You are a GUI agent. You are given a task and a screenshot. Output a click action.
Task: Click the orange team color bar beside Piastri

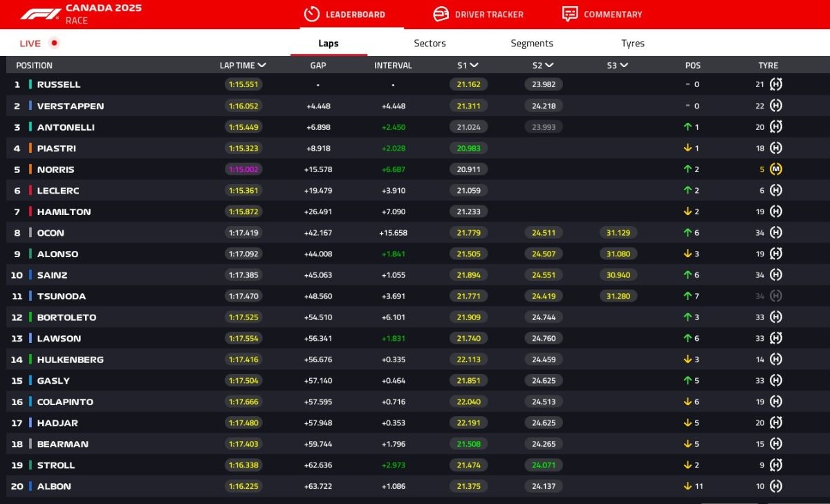[30, 148]
